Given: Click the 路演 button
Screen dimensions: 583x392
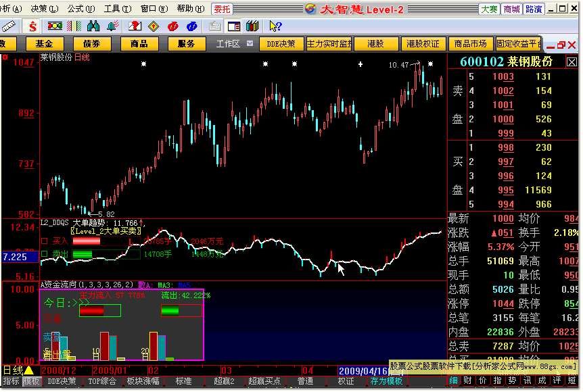Looking at the screenshot, I should pyautogui.click(x=534, y=9).
